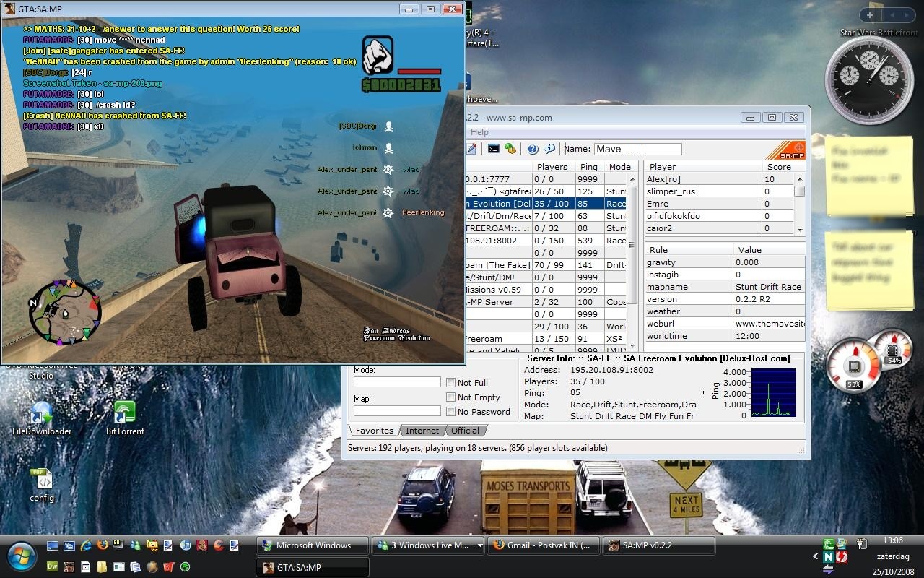Click the ping graph in server info
The image size is (924, 578).
773,392
